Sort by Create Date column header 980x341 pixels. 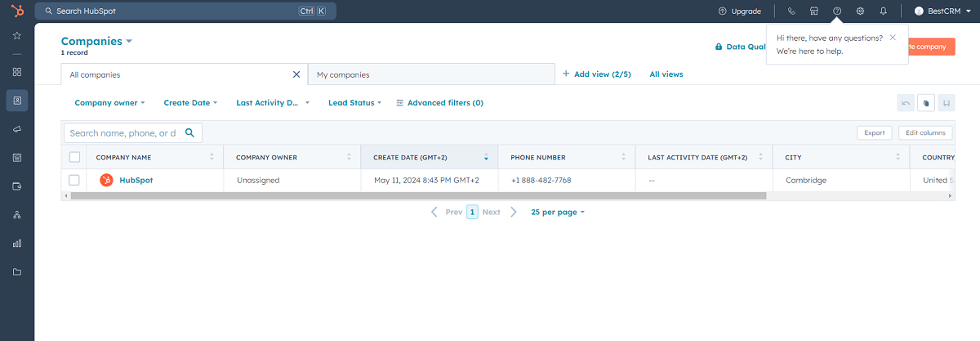[x=429, y=157]
